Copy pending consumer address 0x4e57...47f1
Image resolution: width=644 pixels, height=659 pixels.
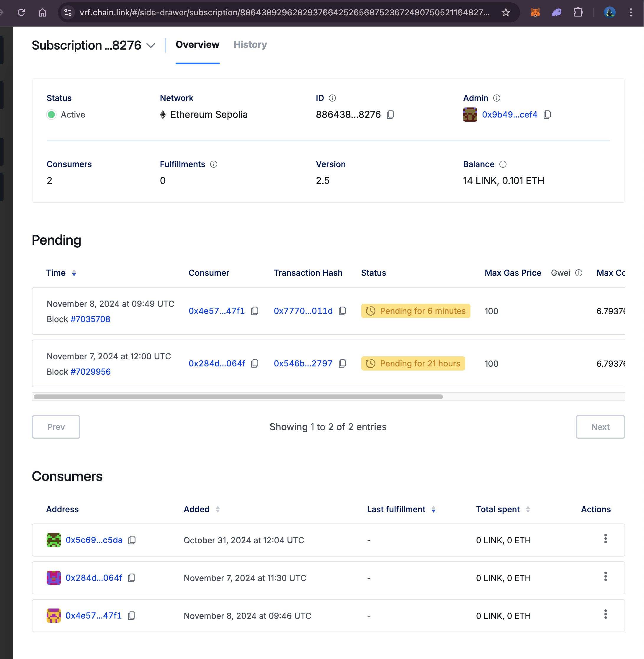click(x=255, y=311)
